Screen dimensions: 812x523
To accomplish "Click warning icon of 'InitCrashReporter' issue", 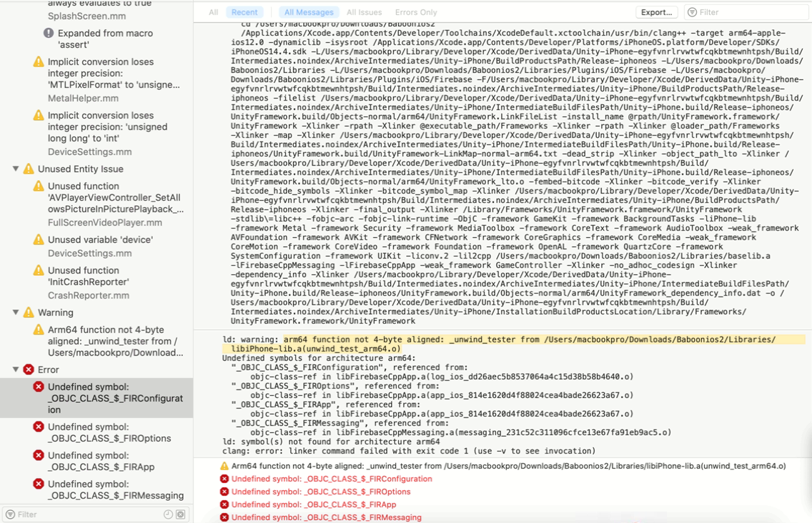I will click(x=39, y=270).
